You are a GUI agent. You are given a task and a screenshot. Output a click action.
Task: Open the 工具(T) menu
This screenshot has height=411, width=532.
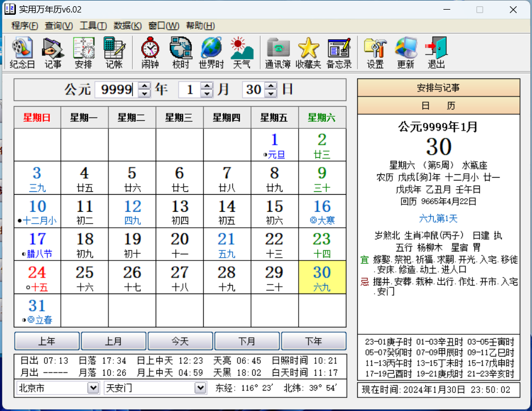click(93, 26)
